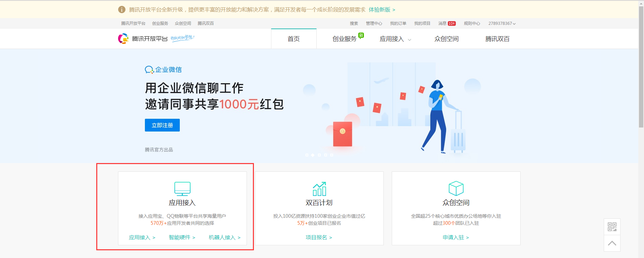Open 管理中心 link
Screen dimensions: 644x258
click(x=374, y=23)
